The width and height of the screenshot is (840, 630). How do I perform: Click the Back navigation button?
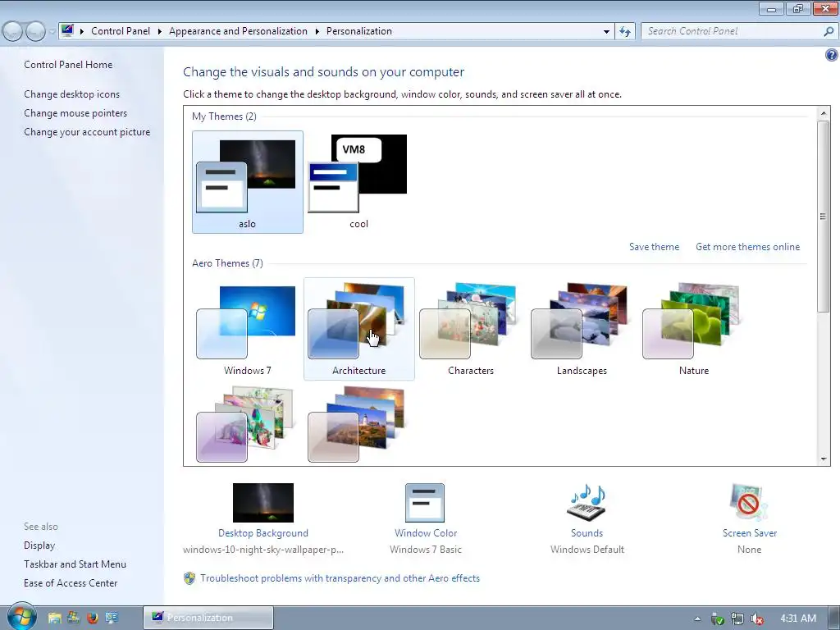13,32
